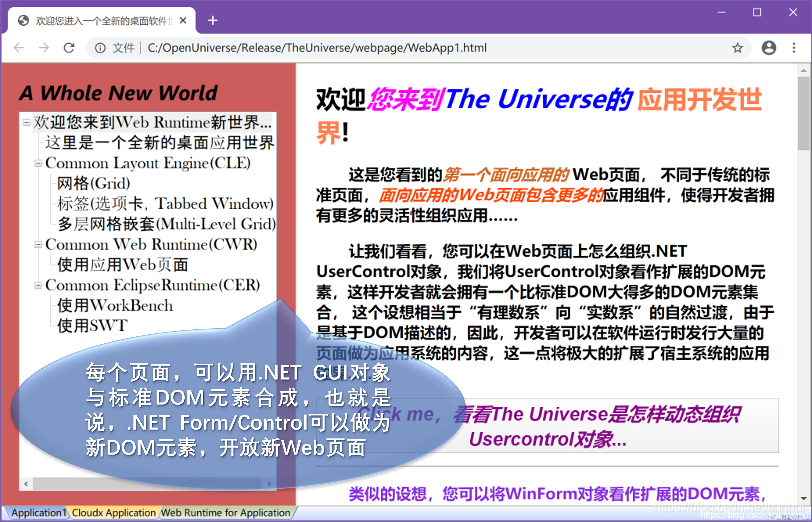Open the three-dot Chrome menu
Viewport: 812px width, 522px height.
pyautogui.click(x=794, y=48)
